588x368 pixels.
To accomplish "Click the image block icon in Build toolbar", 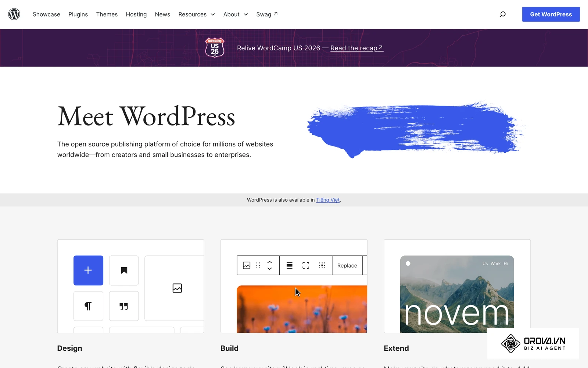I will point(247,265).
